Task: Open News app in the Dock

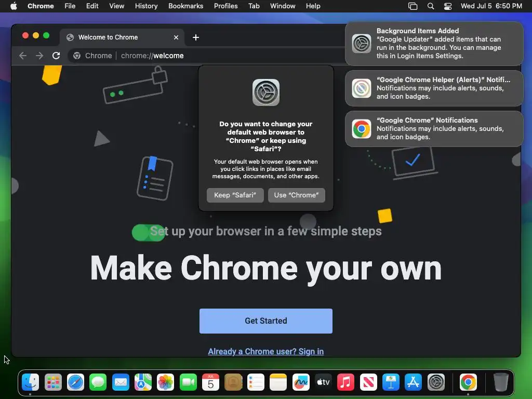Action: 368,382
